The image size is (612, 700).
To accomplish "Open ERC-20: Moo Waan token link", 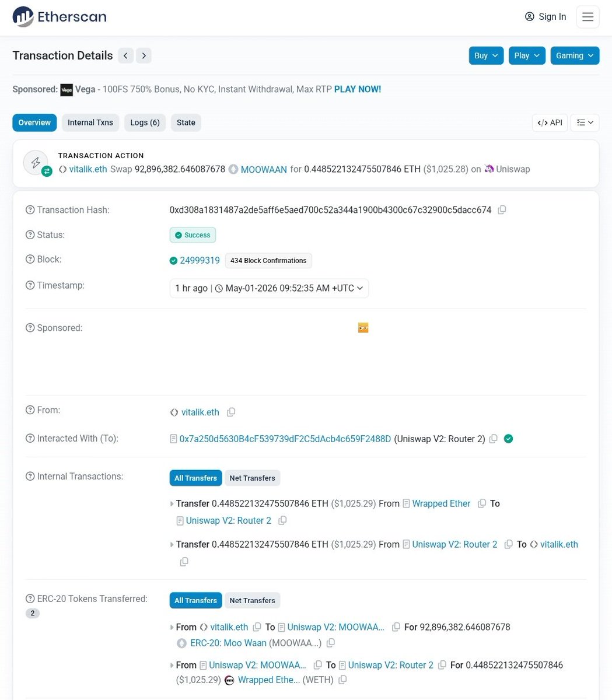I will click(228, 643).
